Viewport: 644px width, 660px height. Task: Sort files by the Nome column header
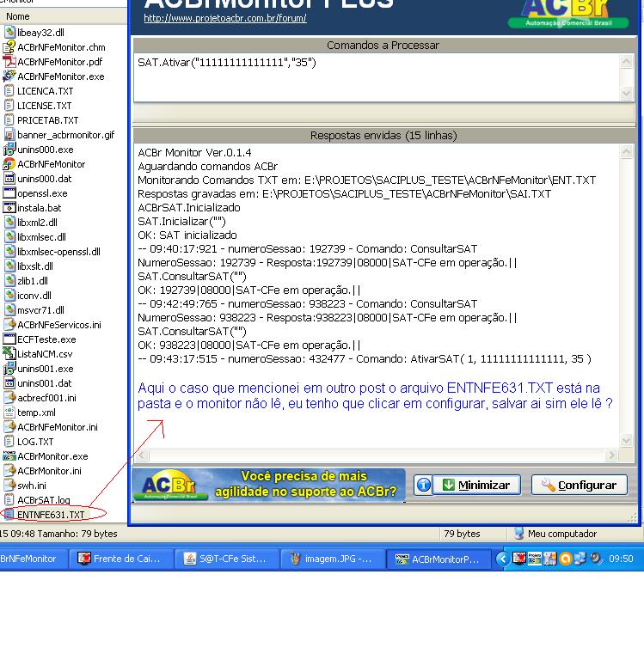[x=63, y=16]
